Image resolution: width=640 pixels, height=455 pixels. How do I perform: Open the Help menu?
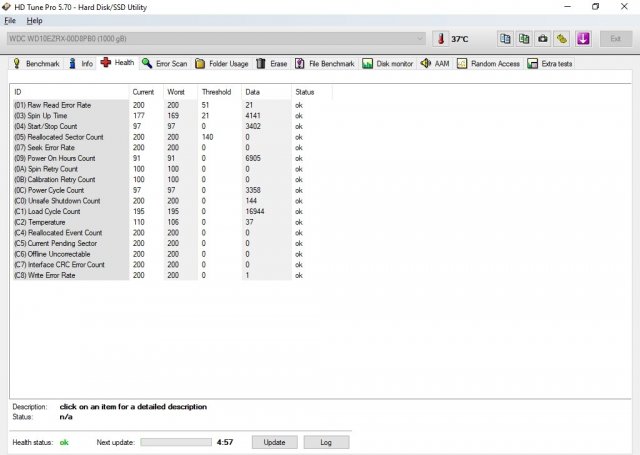pyautogui.click(x=34, y=20)
